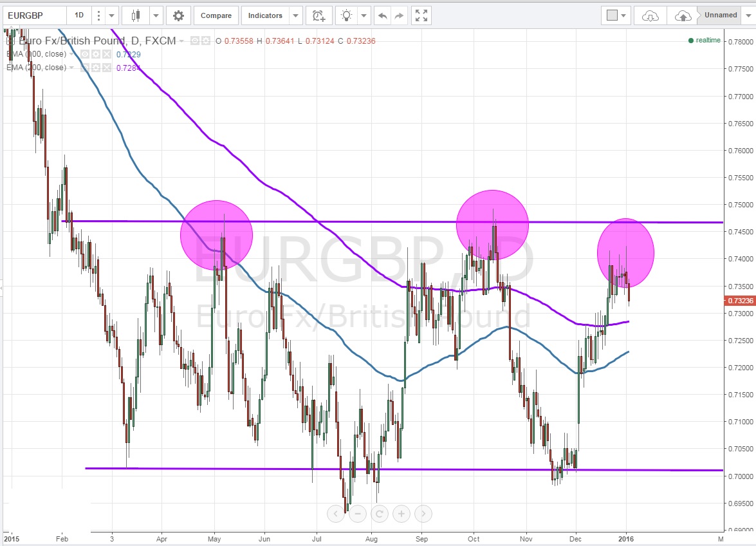Open the Unnamed chart layout label
Viewport: 756px width, 546px height.
click(x=721, y=15)
